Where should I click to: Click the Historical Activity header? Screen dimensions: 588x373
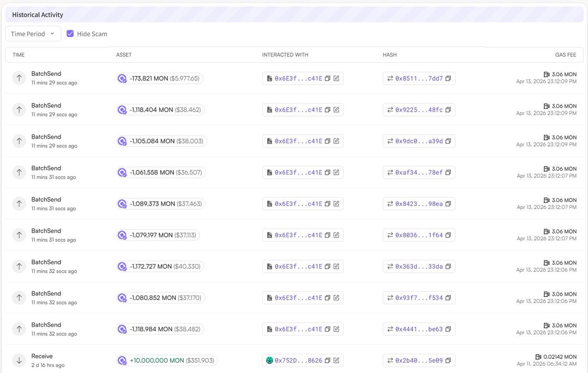(x=38, y=15)
